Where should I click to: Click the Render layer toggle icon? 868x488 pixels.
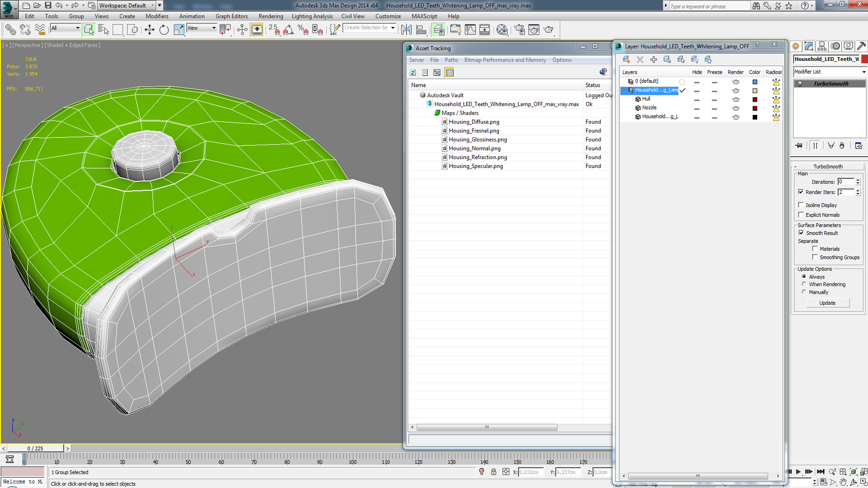point(736,90)
